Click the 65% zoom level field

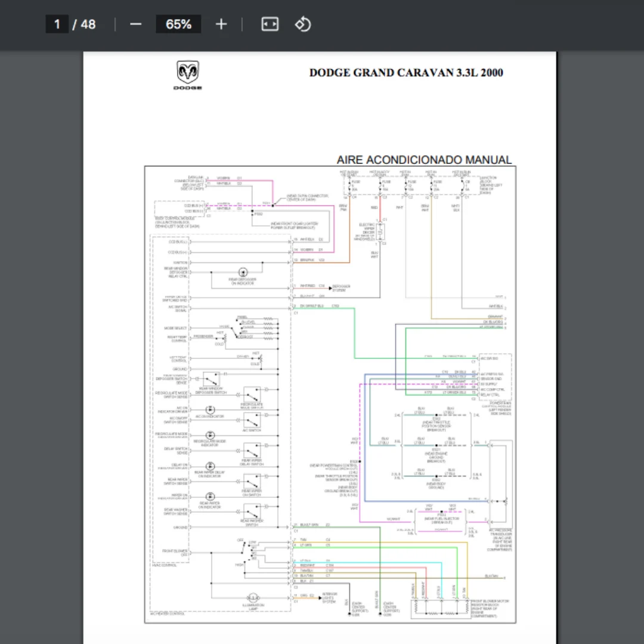point(178,24)
